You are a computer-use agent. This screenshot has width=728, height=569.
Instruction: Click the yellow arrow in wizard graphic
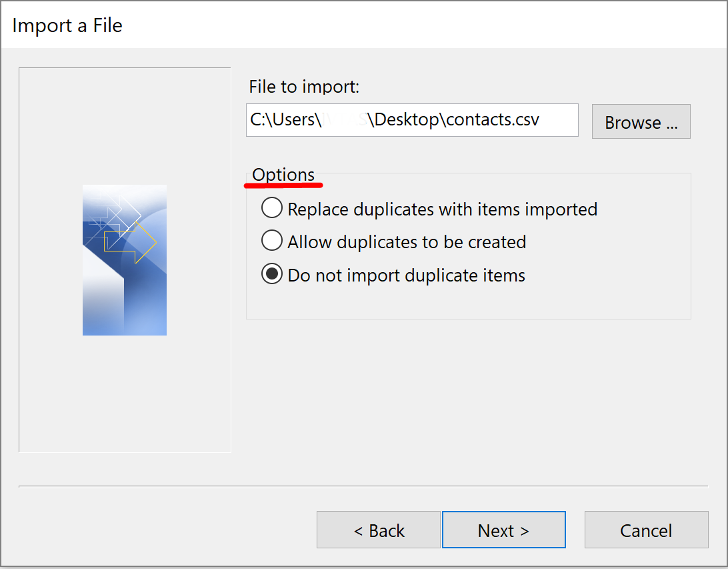(131, 243)
